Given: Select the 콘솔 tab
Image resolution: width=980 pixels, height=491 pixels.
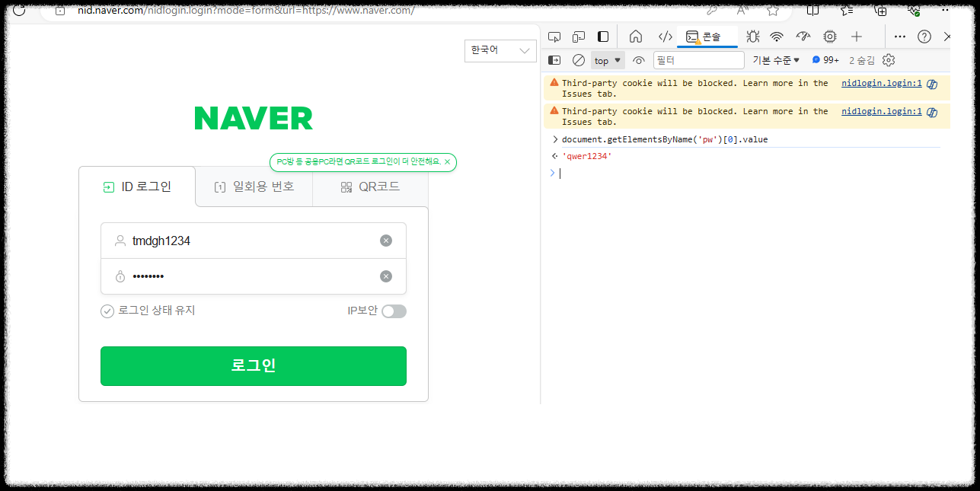Looking at the screenshot, I should (x=707, y=37).
